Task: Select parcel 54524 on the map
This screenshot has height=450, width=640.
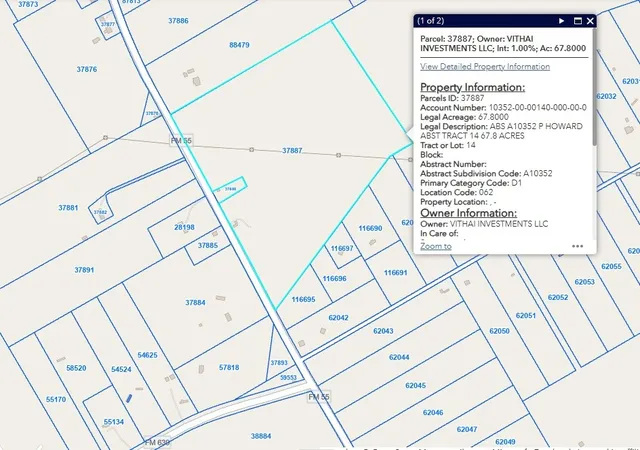Action: [121, 370]
